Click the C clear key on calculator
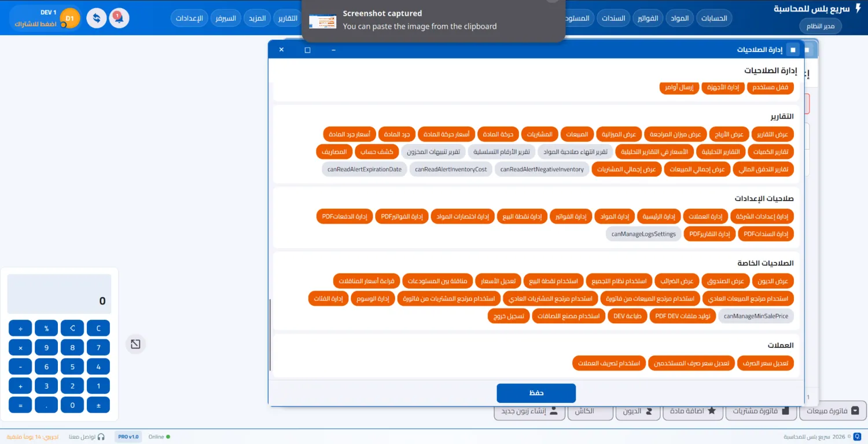This screenshot has width=868, height=444. coord(98,328)
